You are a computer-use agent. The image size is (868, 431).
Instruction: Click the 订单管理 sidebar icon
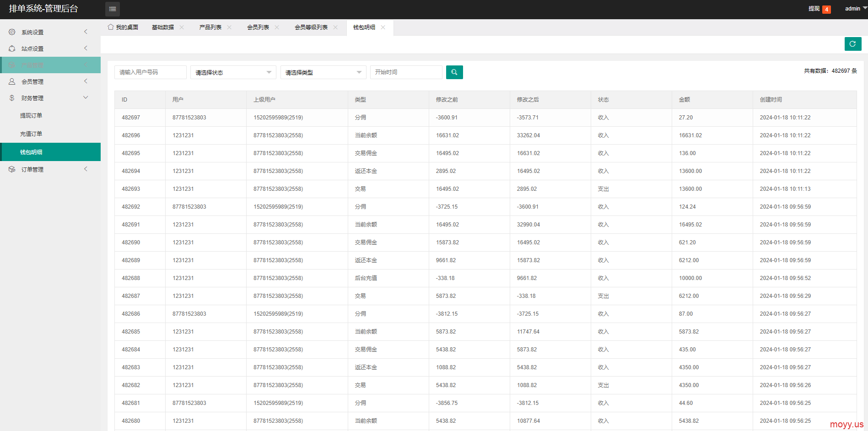(x=12, y=169)
